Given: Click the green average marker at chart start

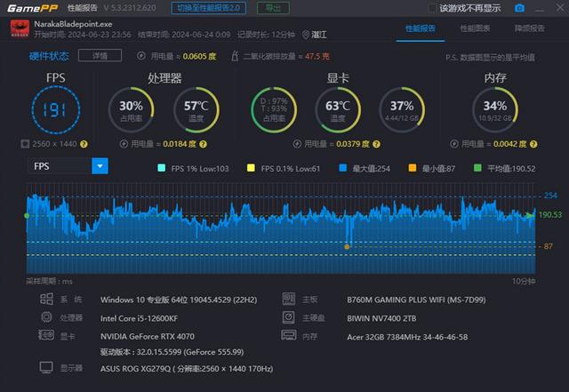Looking at the screenshot, I should [x=27, y=216].
